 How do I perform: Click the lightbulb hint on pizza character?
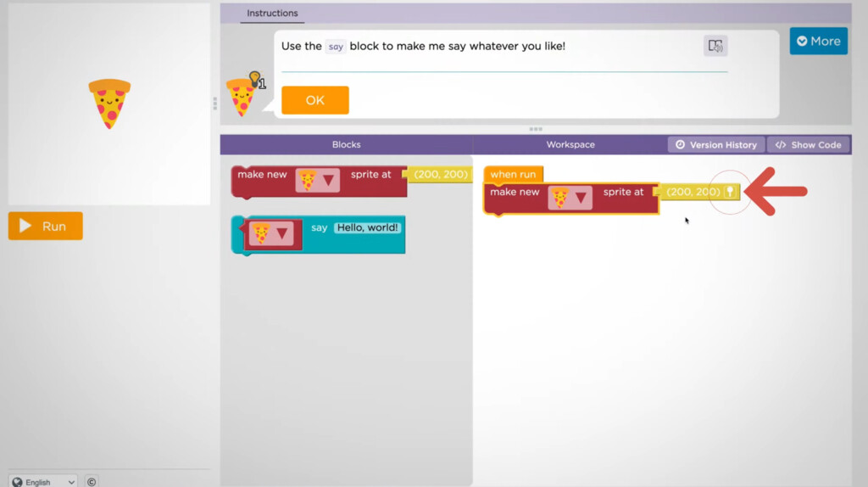coord(254,79)
